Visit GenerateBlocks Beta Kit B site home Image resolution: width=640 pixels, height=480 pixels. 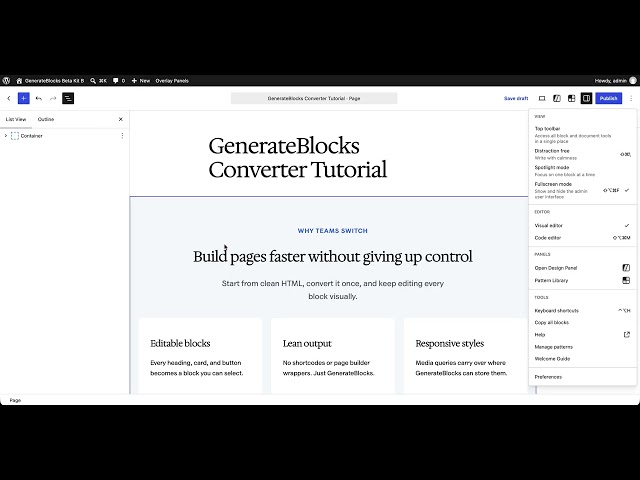(50, 81)
